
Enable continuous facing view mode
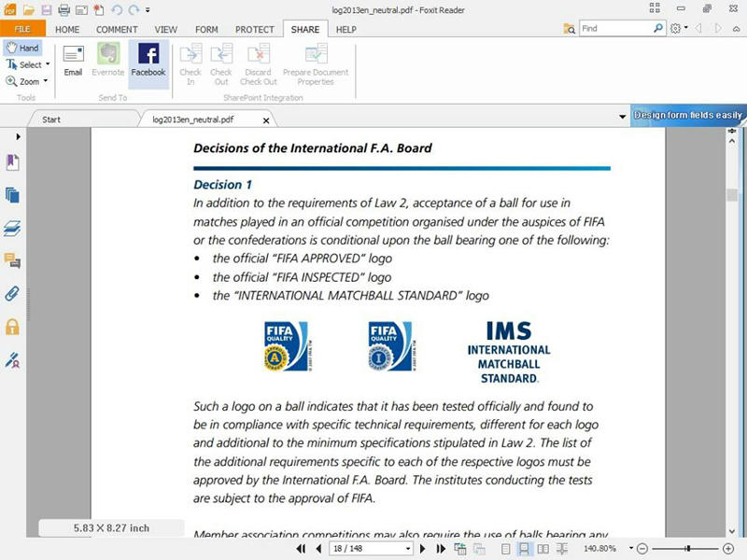point(562,549)
